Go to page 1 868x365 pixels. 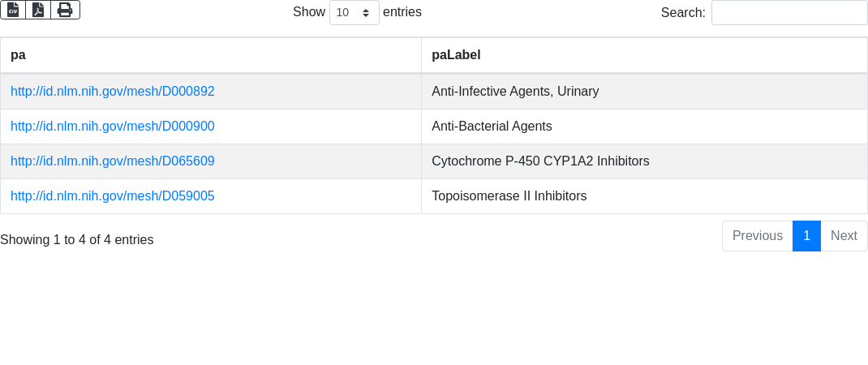806,236
